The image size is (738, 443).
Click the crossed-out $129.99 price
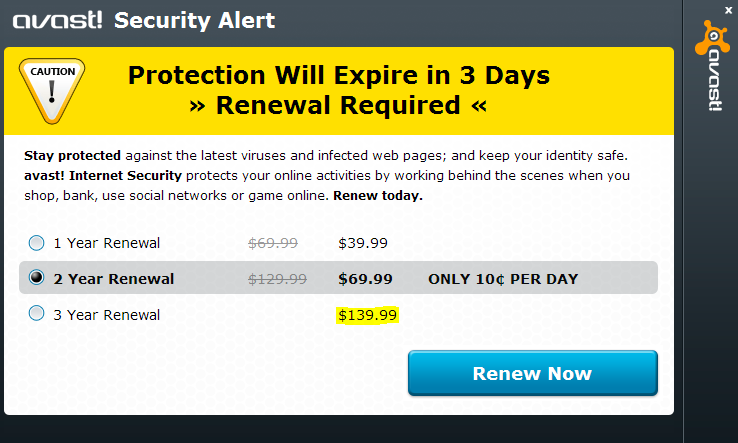tap(277, 279)
